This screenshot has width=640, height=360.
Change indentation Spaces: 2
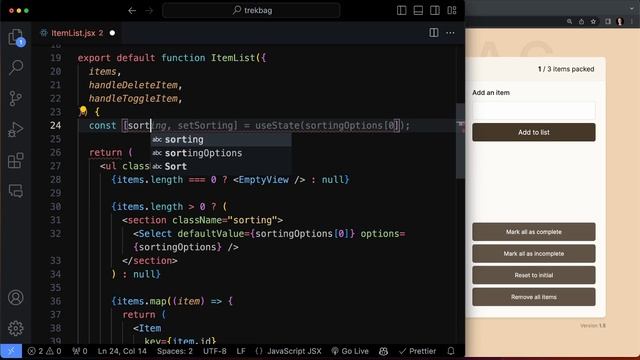(x=175, y=351)
